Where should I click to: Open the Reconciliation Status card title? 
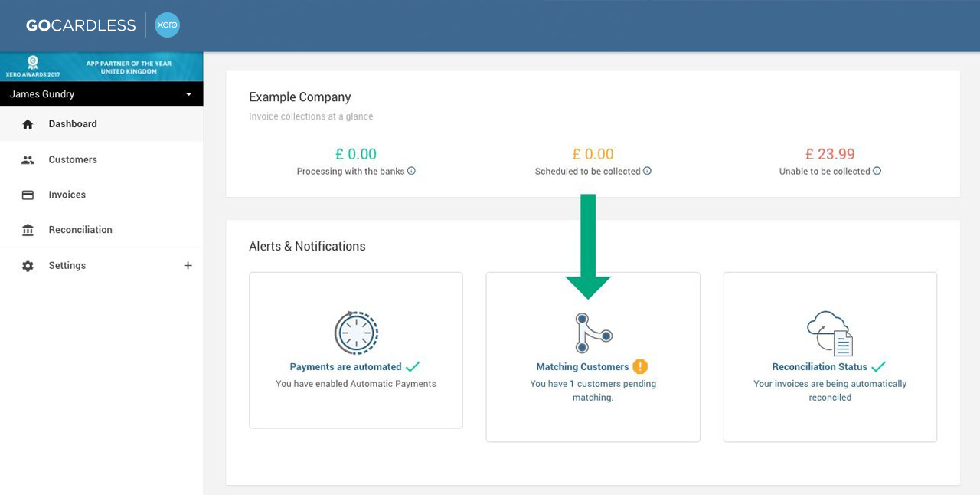click(819, 367)
